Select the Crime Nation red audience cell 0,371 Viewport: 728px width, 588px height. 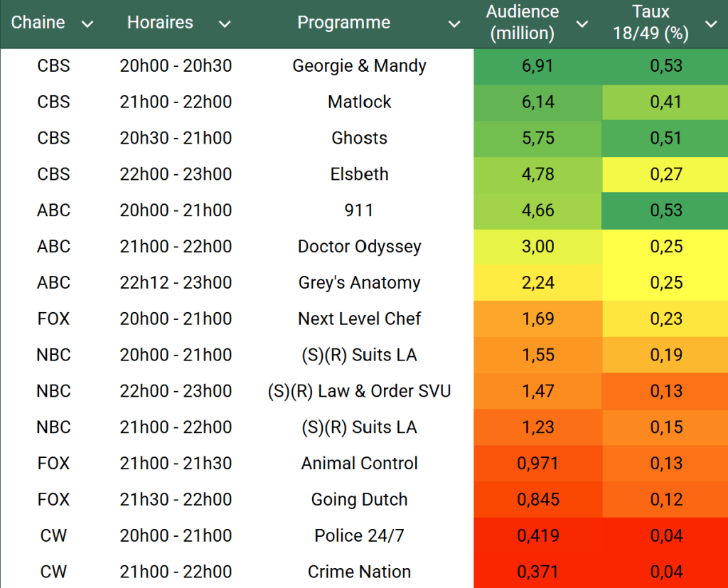coord(537,572)
